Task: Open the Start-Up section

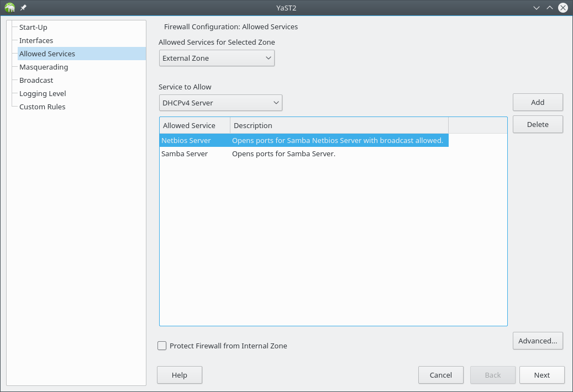Action: pos(33,28)
